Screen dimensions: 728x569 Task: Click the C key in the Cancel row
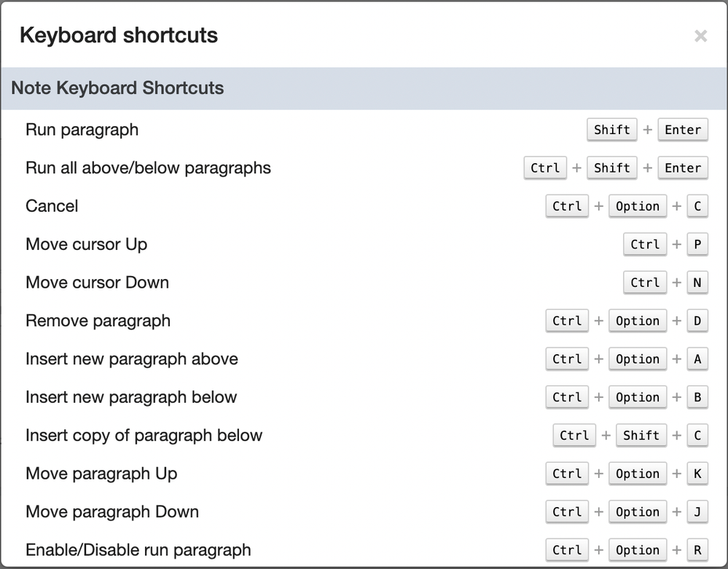pyautogui.click(x=697, y=206)
